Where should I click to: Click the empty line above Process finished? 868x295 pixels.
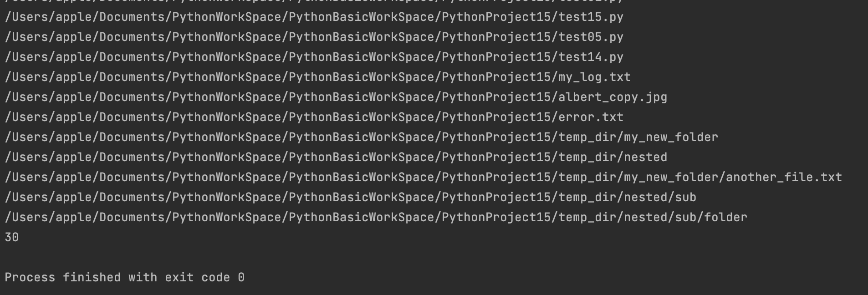click(434, 257)
